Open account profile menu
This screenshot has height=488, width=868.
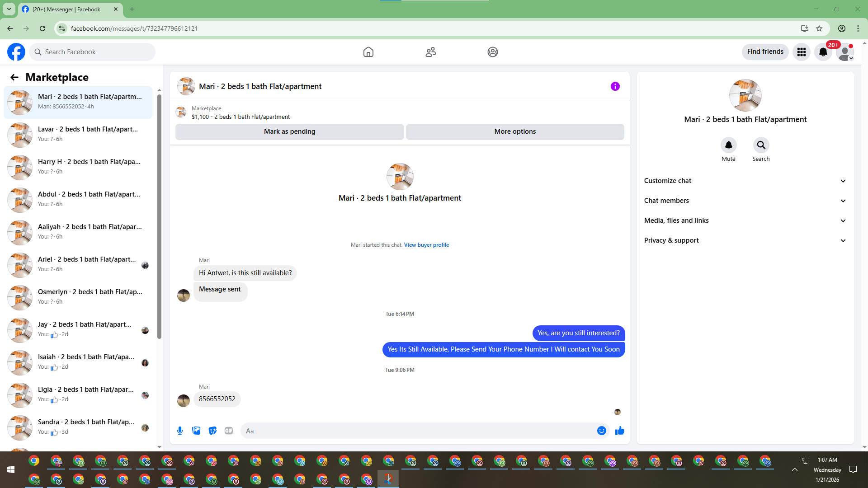pyautogui.click(x=845, y=52)
